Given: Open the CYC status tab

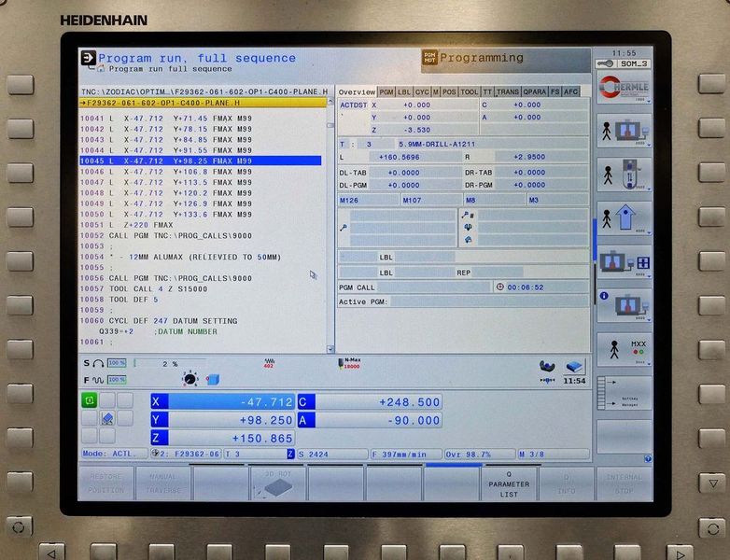Looking at the screenshot, I should coord(422,92).
